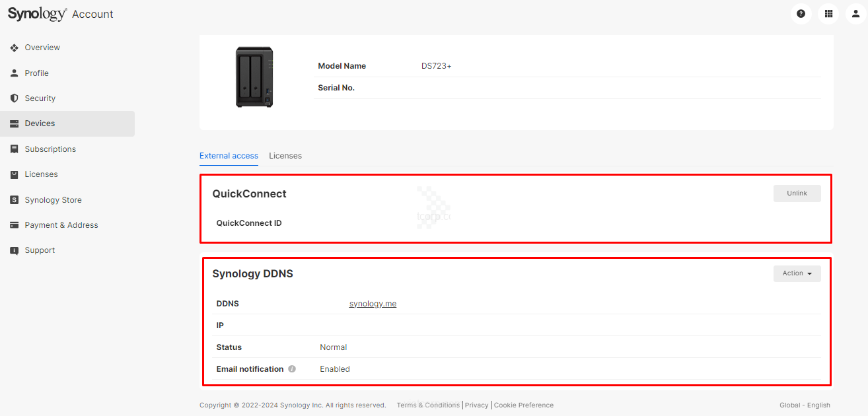Viewport: 868px width, 416px height.
Task: Click the info icon beside Email notification
Action: click(292, 368)
